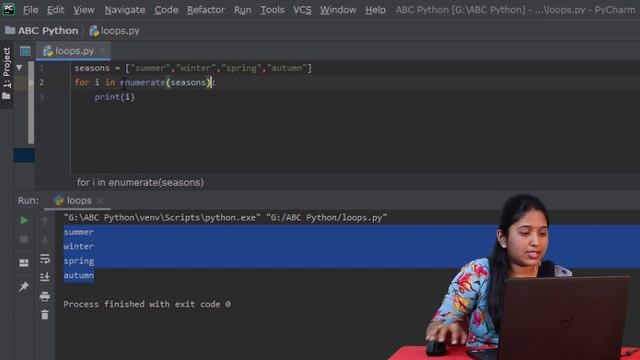Click 'Process finished with exit code 0' text
The width and height of the screenshot is (640, 360).
[x=147, y=304]
